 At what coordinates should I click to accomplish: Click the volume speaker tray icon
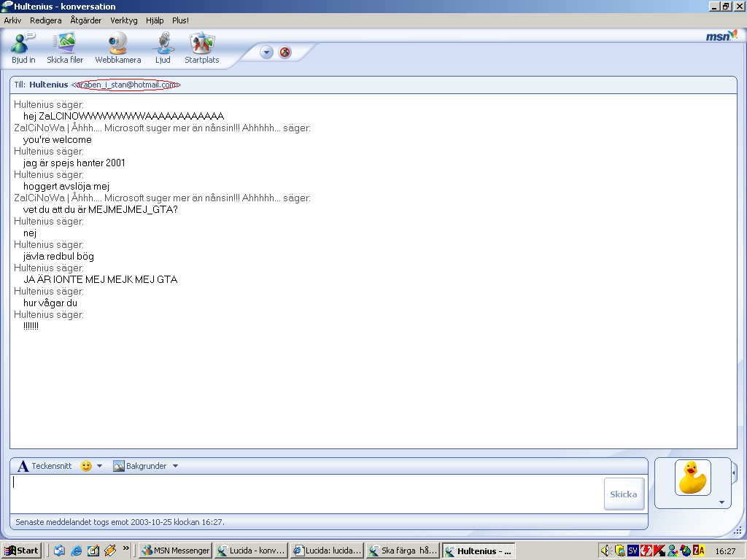pos(605,551)
